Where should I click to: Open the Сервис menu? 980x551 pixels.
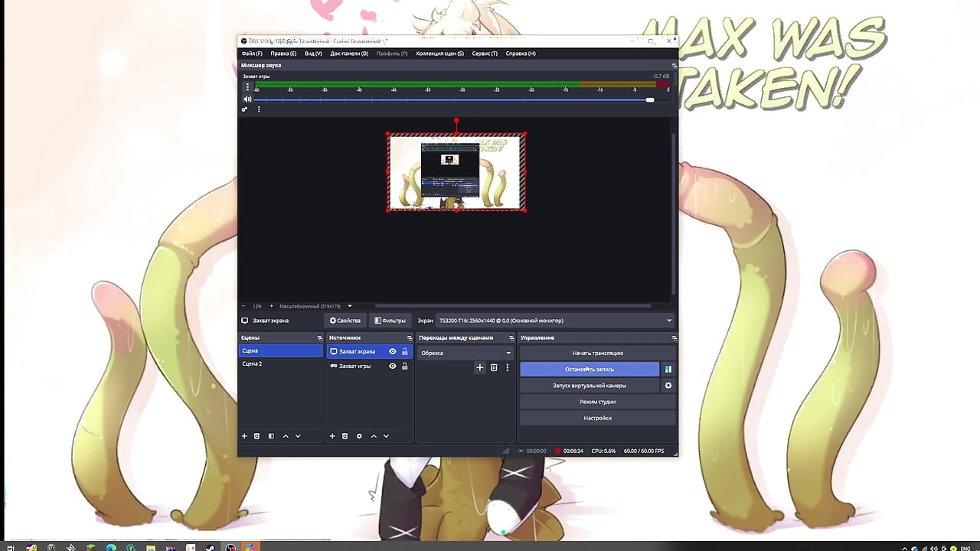coord(484,53)
